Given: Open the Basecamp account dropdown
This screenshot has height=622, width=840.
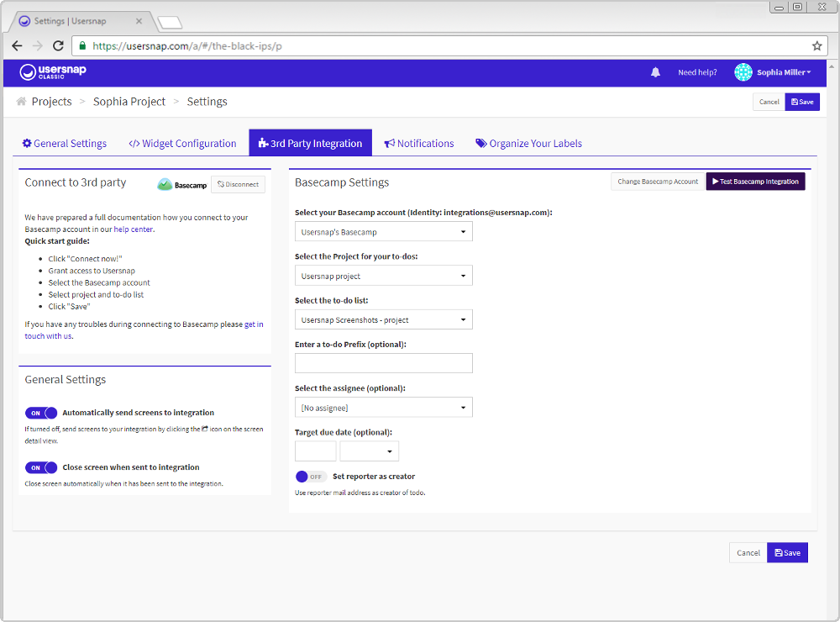Looking at the screenshot, I should [x=384, y=232].
